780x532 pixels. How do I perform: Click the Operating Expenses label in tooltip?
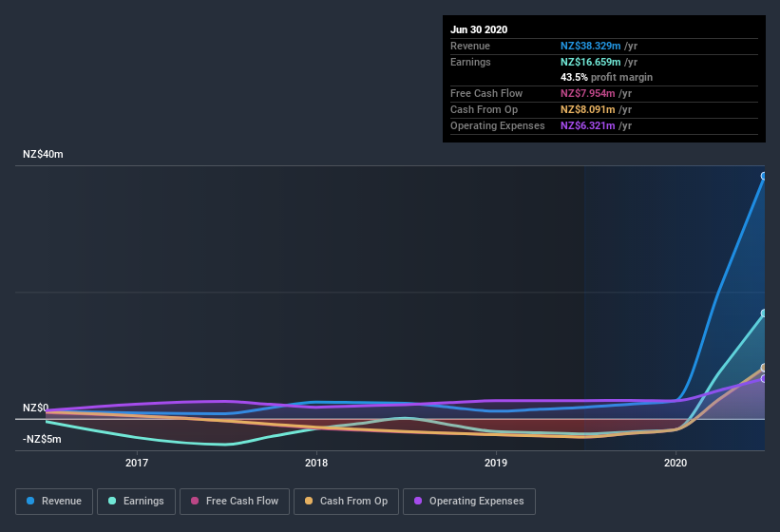[x=498, y=125]
